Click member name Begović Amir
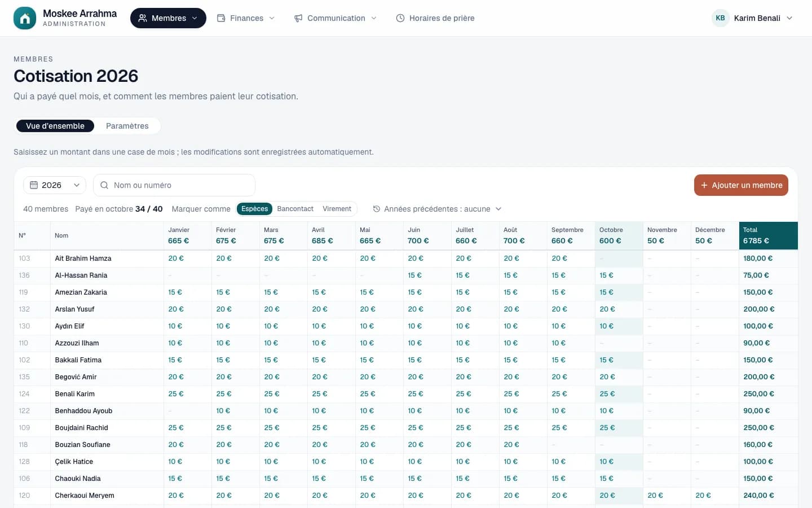The height and width of the screenshot is (508, 812). click(76, 377)
